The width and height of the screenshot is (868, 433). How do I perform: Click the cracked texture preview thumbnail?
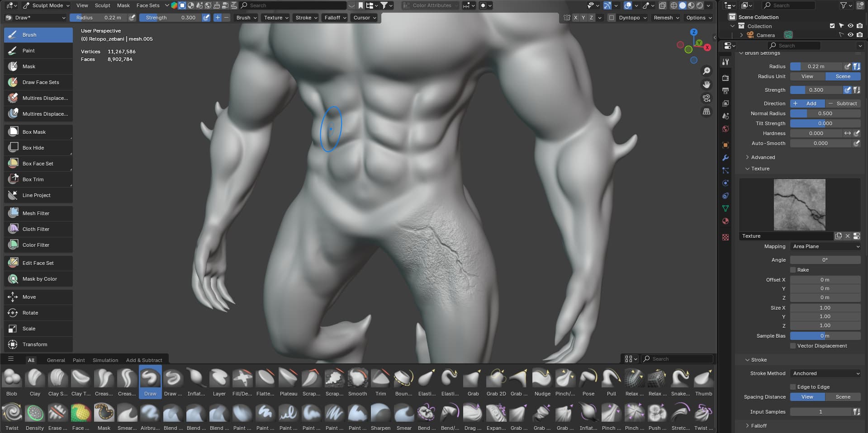tap(799, 204)
